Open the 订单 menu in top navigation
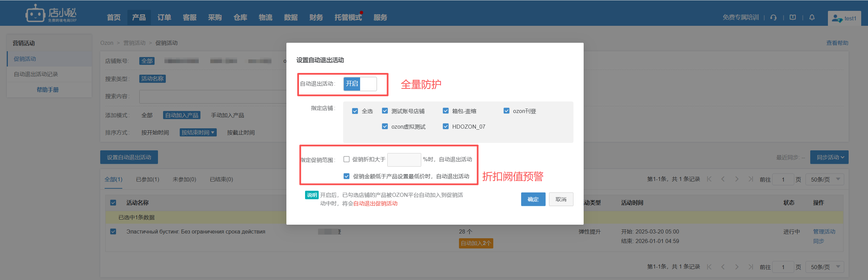Image resolution: width=868 pixels, height=280 pixels. [x=164, y=17]
